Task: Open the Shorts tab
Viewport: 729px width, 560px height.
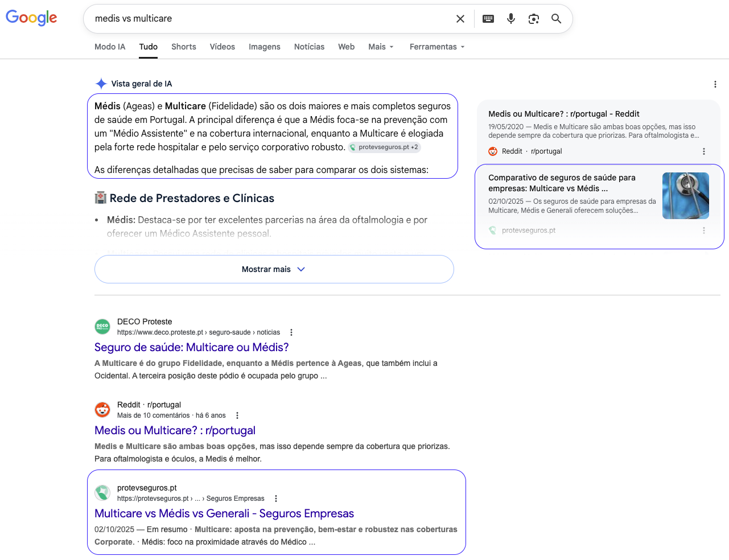Action: tap(184, 47)
